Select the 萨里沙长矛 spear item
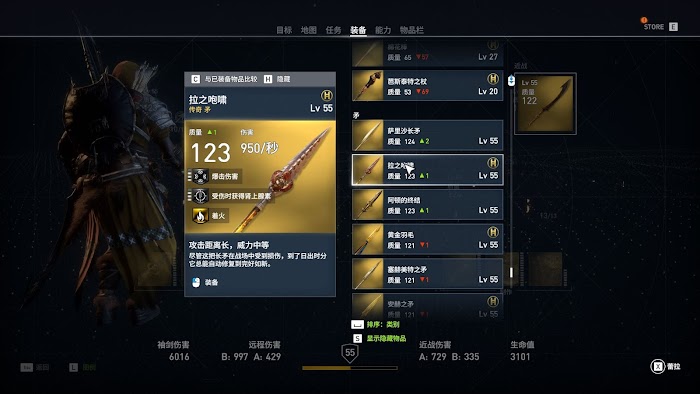700x394 pixels. (x=427, y=135)
